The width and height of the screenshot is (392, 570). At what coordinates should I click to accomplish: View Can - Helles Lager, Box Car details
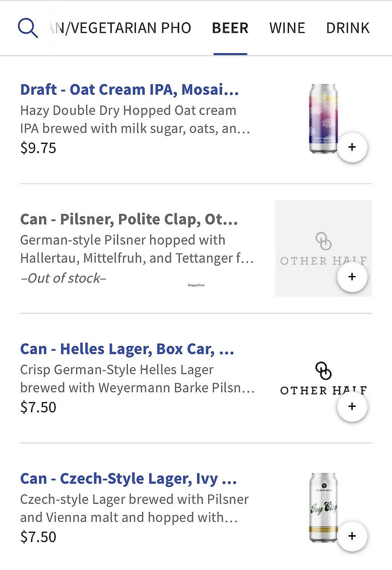coord(127,349)
